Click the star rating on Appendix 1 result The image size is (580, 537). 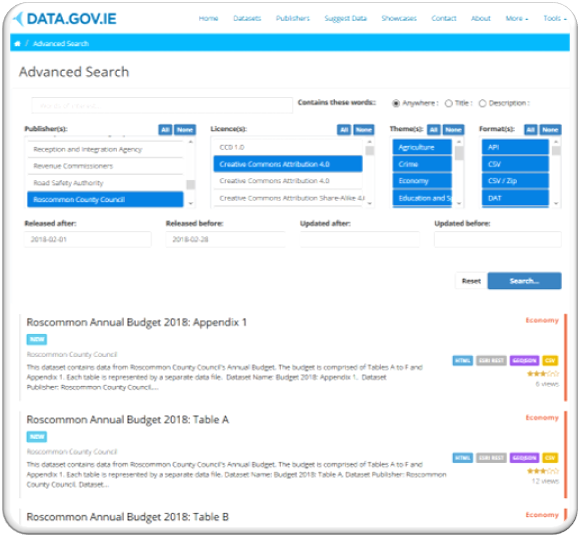pyautogui.click(x=543, y=374)
